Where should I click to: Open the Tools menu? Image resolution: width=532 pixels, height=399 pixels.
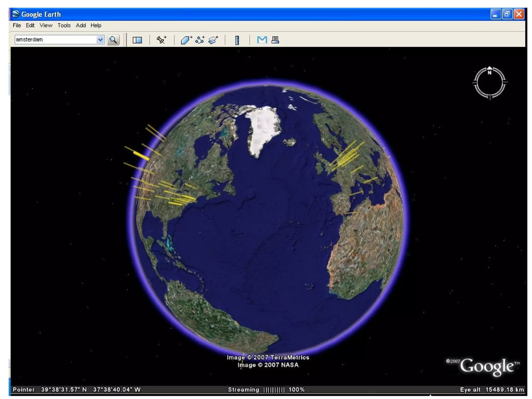pyautogui.click(x=64, y=25)
